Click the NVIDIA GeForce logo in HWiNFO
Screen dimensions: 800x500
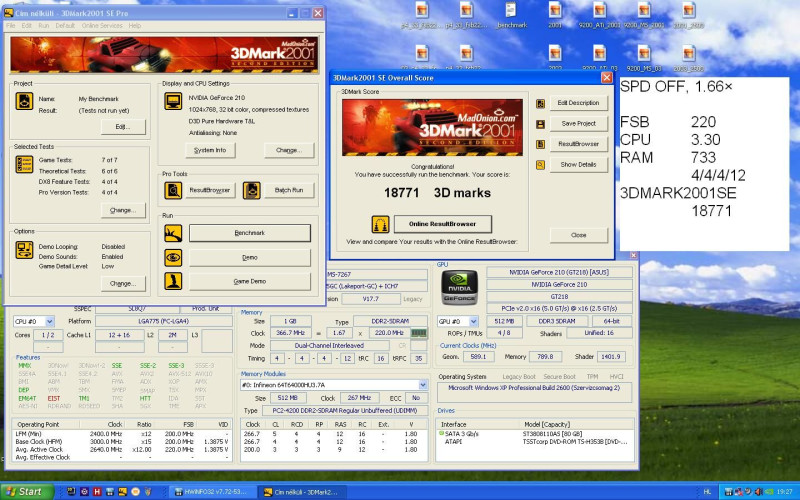point(459,287)
